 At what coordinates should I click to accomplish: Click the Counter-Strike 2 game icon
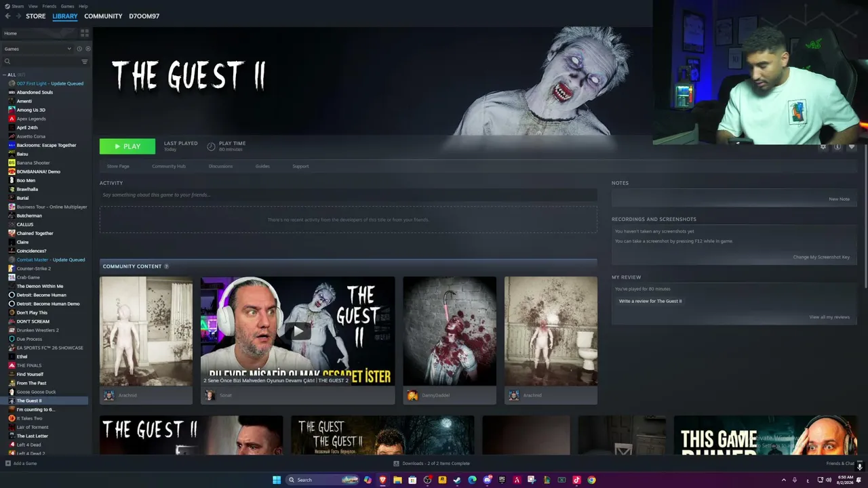pyautogui.click(x=12, y=268)
